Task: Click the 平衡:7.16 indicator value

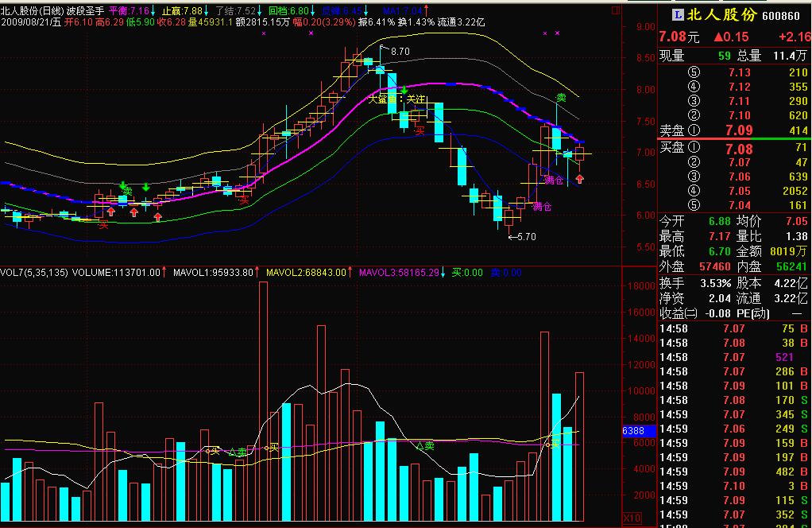Action: pyautogui.click(x=129, y=11)
